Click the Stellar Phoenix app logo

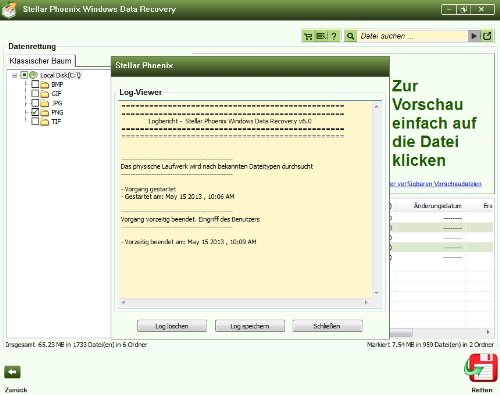[x=9, y=9]
